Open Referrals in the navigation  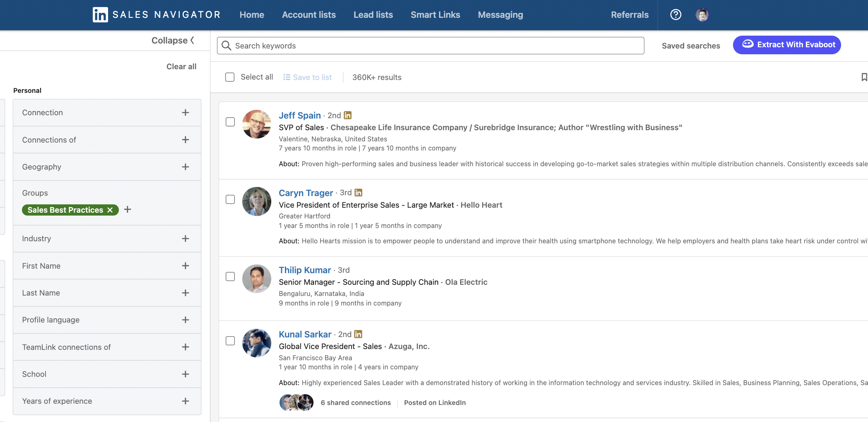(x=630, y=15)
